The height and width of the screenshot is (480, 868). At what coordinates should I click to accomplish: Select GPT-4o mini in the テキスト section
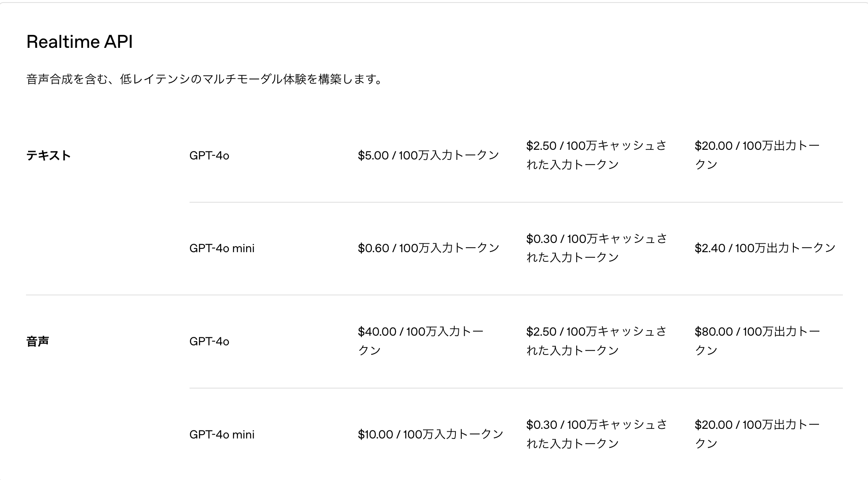click(x=222, y=248)
